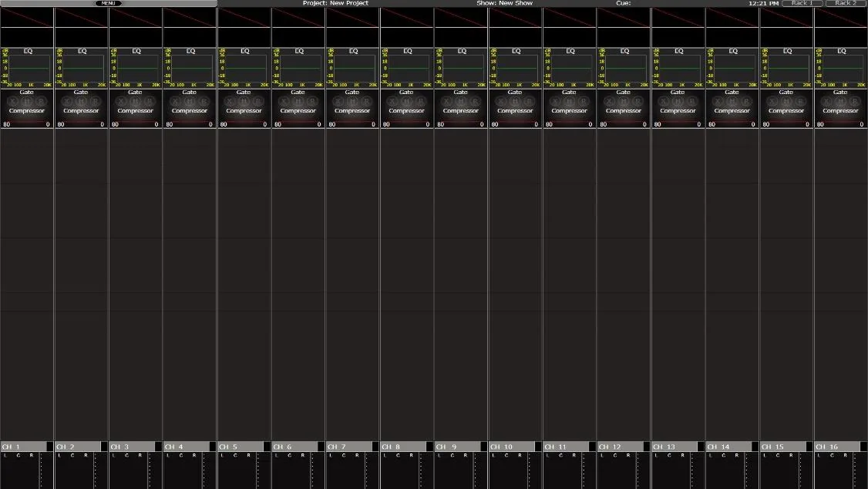This screenshot has width=868, height=489.
Task: Click the Gate H indicator on CH 3
Action: point(136,102)
